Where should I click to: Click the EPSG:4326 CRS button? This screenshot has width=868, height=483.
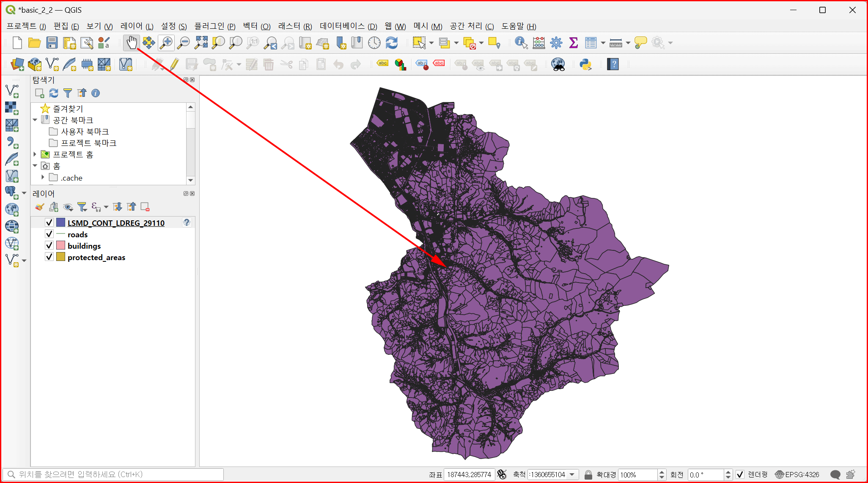tap(797, 475)
